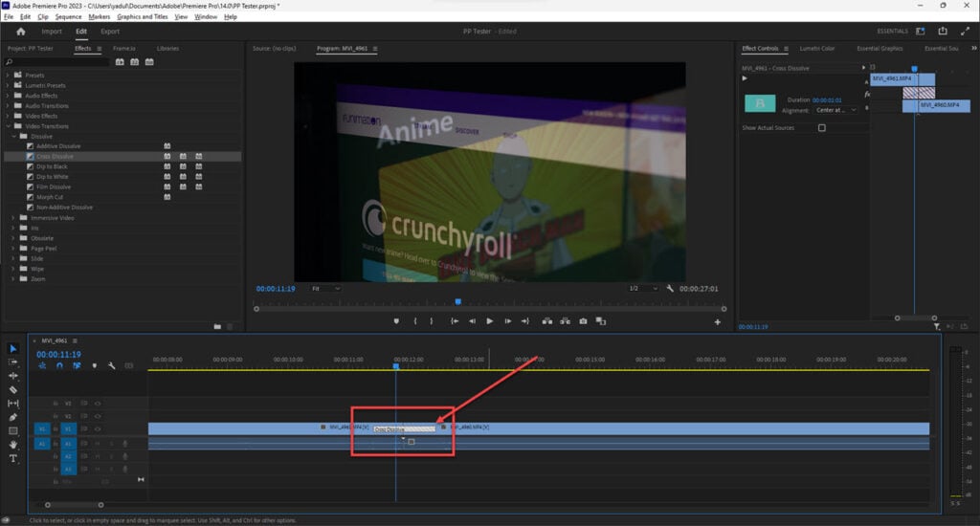The width and height of the screenshot is (980, 526).
Task: Open the 1/2 playback resolution dropdown
Action: tap(642, 289)
